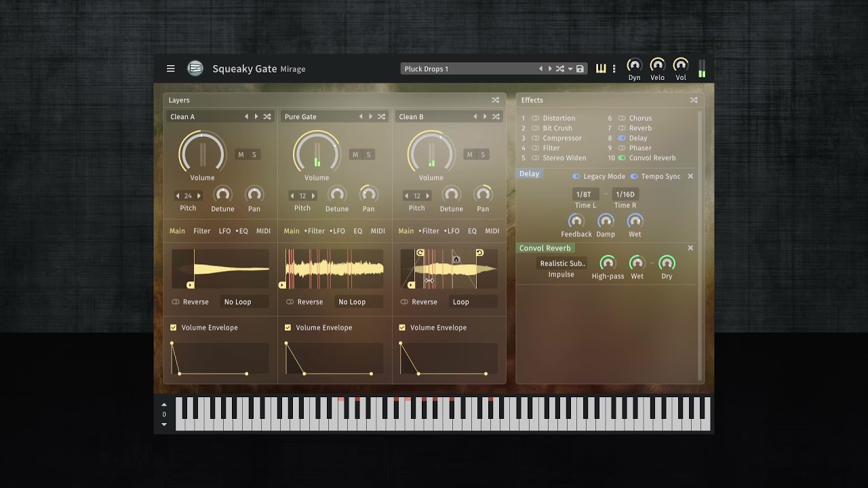Shuffle the Clean B layer sample
This screenshot has height=488, width=868.
(496, 117)
